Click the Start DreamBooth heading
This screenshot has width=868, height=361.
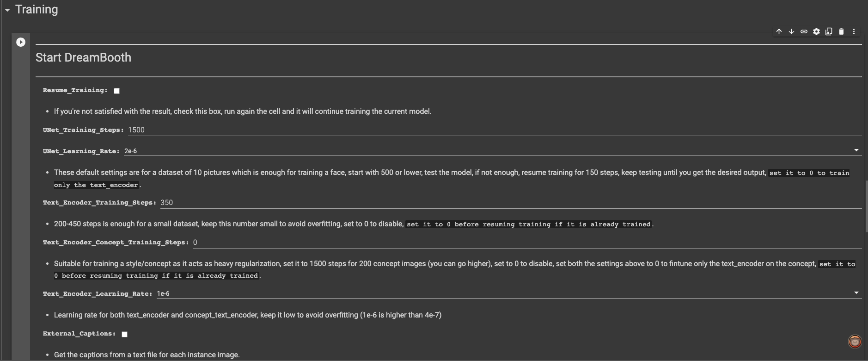tap(83, 57)
